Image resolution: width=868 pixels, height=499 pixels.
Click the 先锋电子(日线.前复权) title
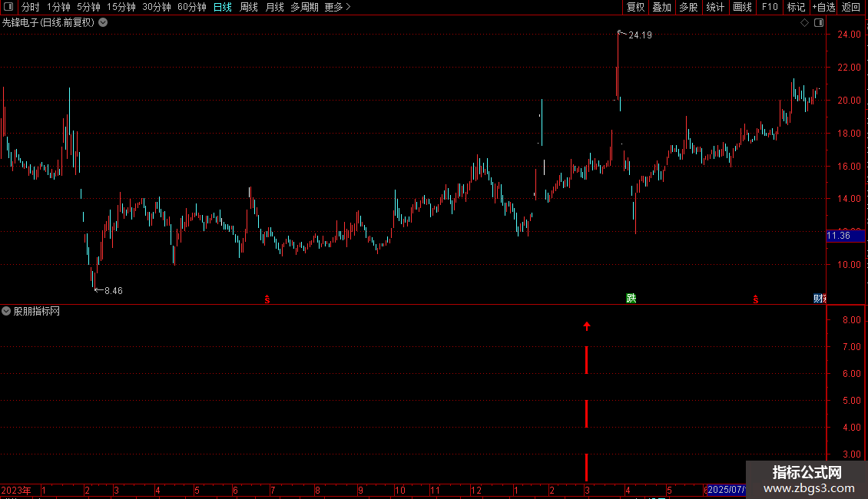48,23
